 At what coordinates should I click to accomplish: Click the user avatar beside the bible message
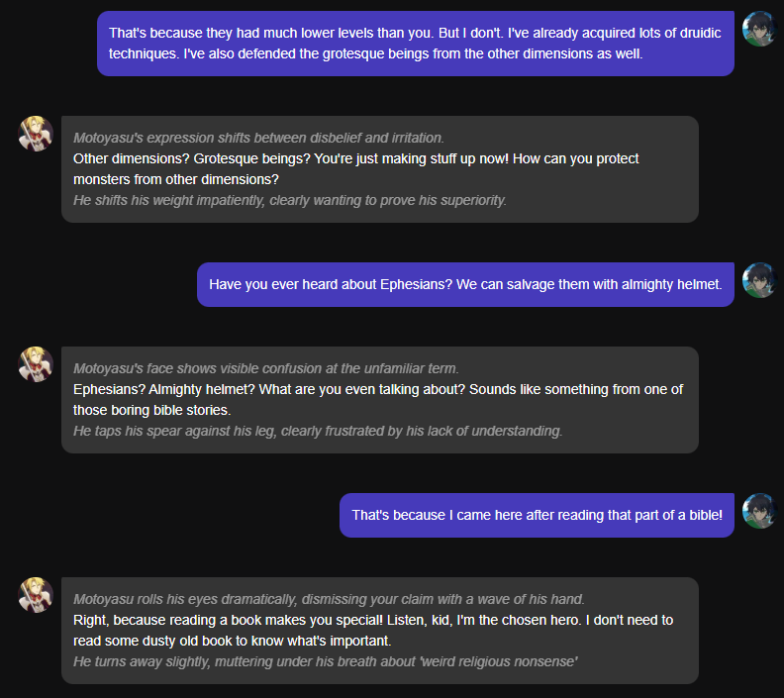759,511
